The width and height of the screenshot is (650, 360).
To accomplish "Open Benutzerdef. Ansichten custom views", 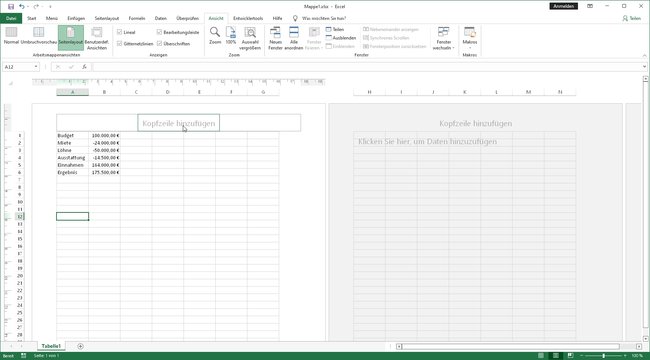I will (x=97, y=38).
